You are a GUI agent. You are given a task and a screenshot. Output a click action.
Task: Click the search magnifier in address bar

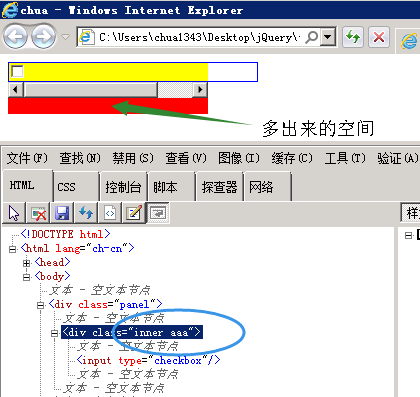click(312, 37)
